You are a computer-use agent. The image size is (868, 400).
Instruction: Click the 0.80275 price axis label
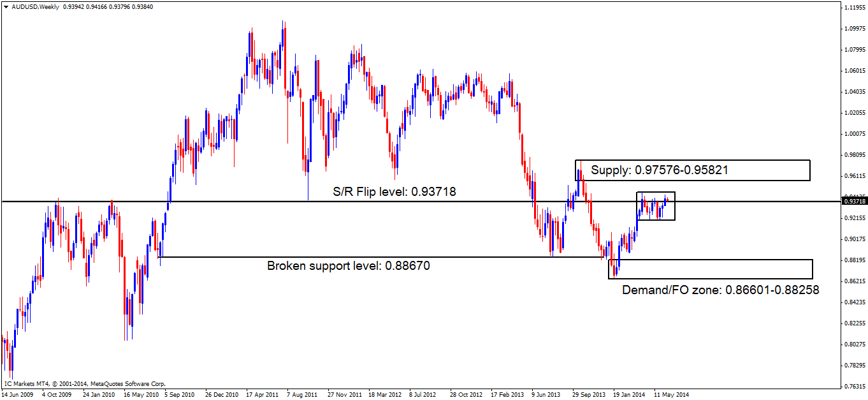click(854, 344)
